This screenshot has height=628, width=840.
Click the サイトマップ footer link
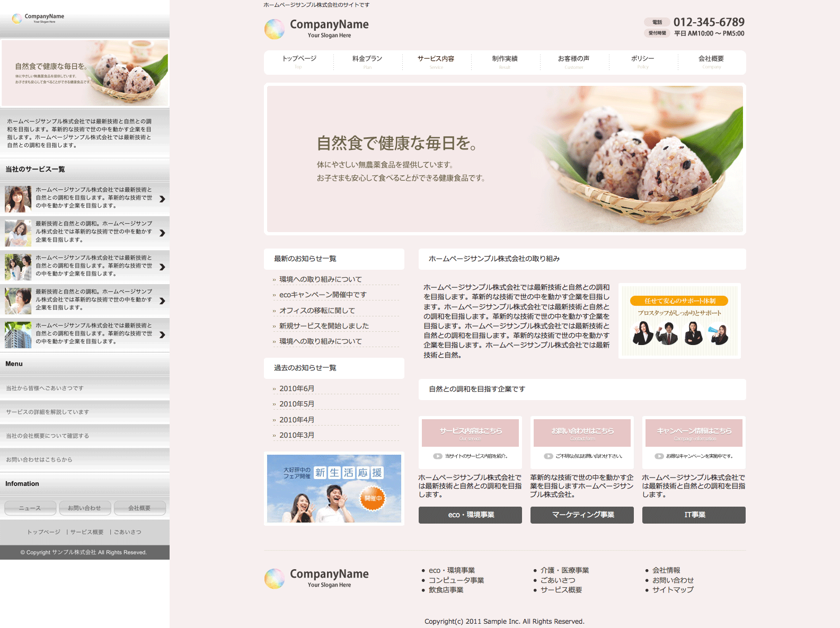coord(673,589)
